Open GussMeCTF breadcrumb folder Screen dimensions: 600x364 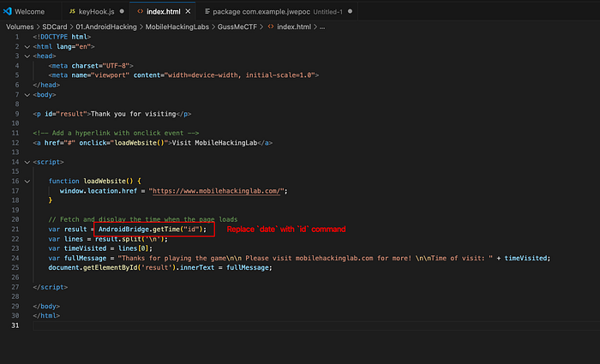237,27
